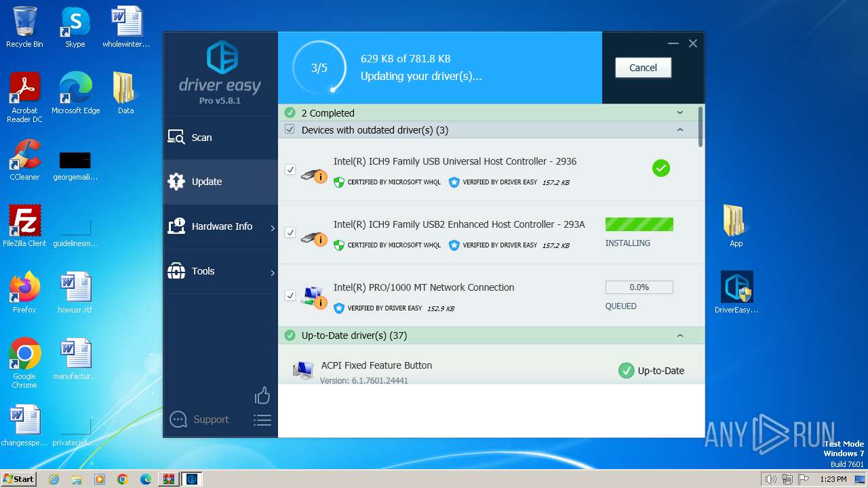
Task: Open CCleaner desktop shortcut
Action: (x=24, y=160)
